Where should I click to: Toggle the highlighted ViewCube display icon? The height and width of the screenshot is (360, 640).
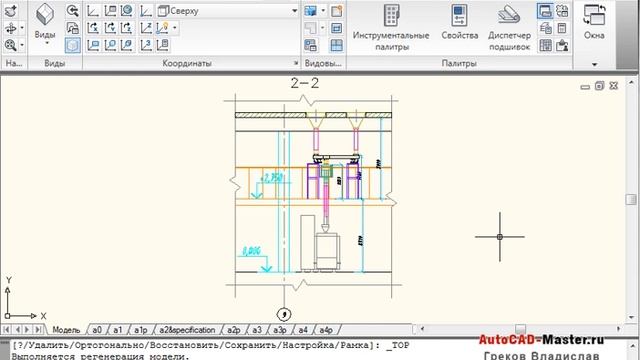pos(73,45)
